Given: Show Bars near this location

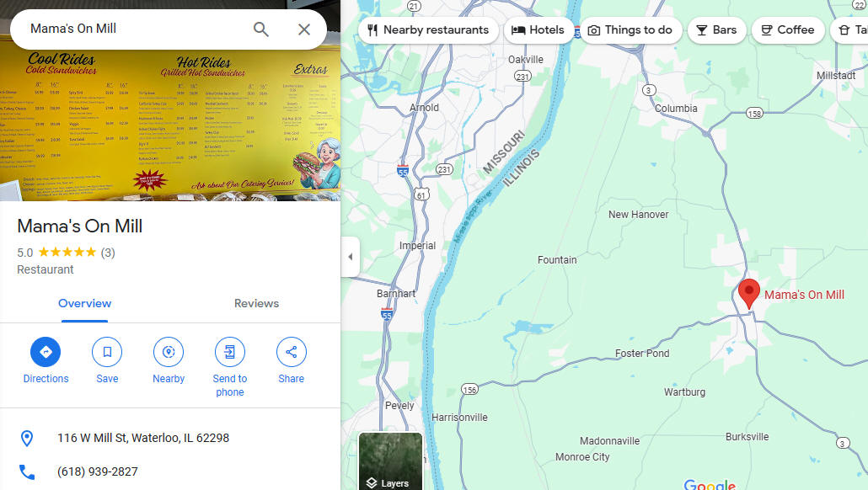Looking at the screenshot, I should (716, 29).
